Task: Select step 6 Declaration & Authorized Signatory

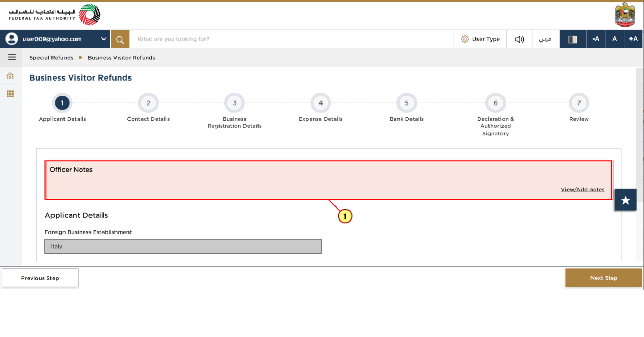Action: coord(495,103)
